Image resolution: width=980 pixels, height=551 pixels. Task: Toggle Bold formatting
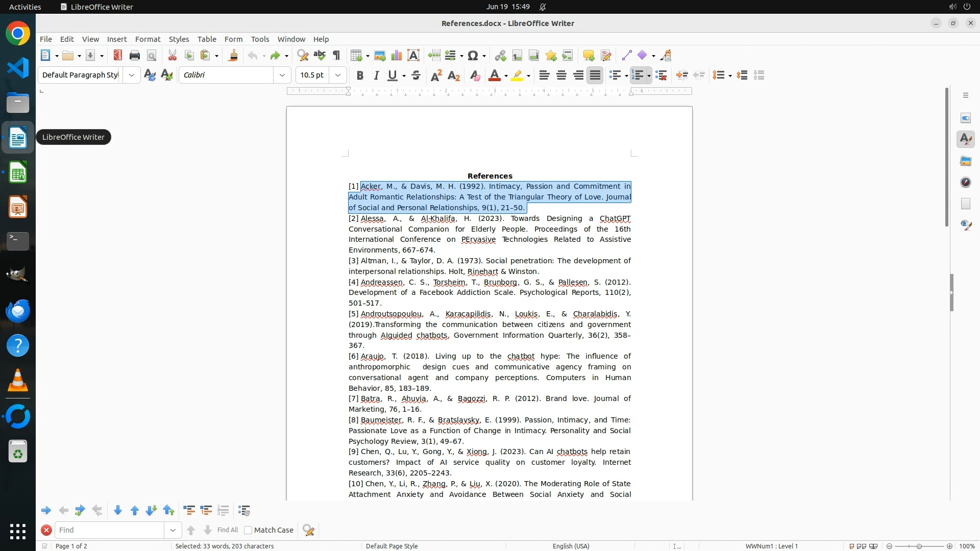(360, 76)
